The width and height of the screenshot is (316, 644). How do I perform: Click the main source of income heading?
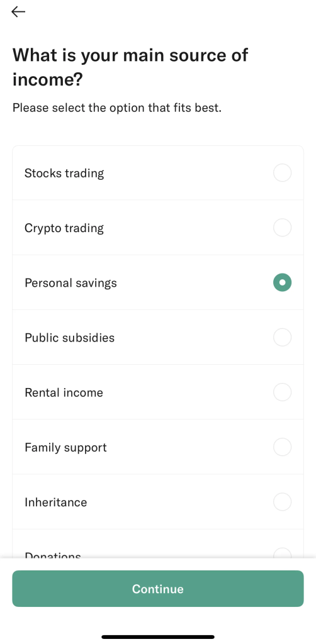(130, 67)
